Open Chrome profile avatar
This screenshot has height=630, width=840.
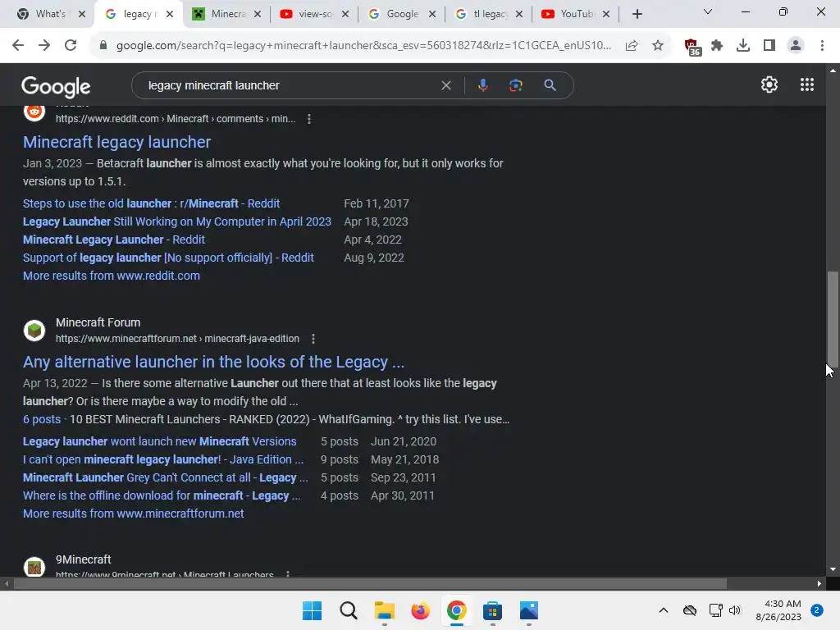(x=796, y=46)
